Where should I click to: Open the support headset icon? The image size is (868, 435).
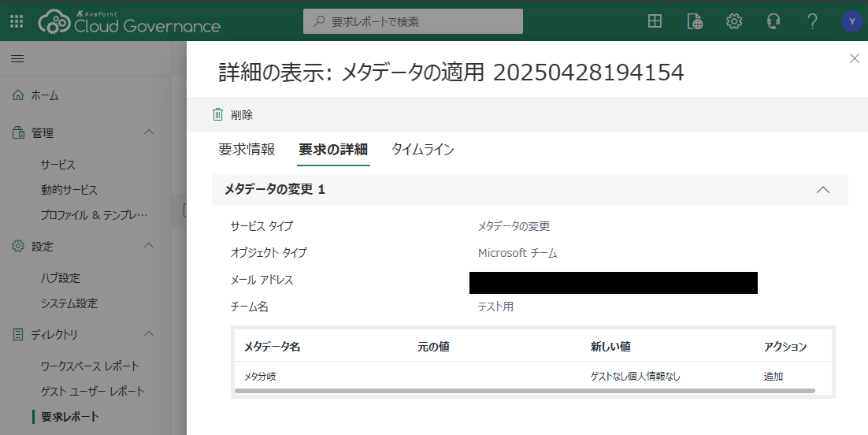click(x=773, y=21)
